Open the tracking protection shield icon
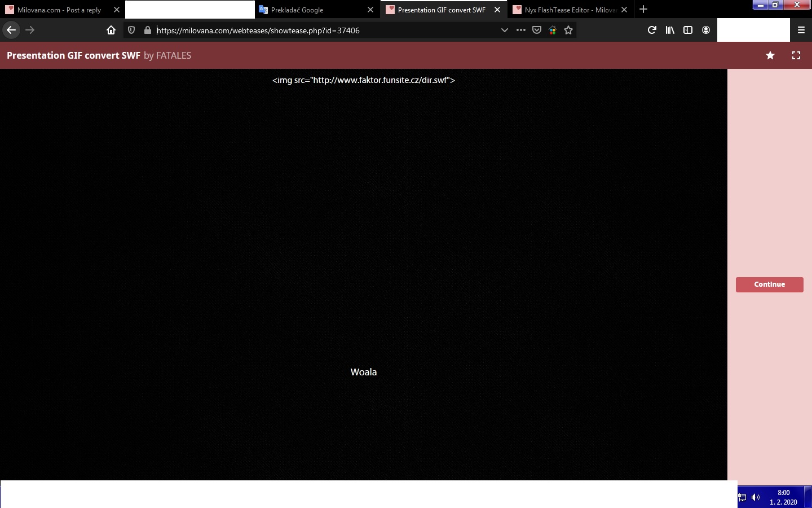 131,30
